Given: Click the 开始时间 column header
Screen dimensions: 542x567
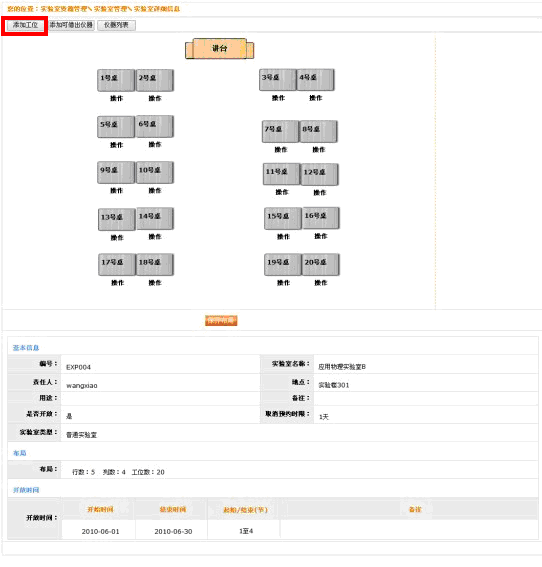Looking at the screenshot, I should point(100,510).
